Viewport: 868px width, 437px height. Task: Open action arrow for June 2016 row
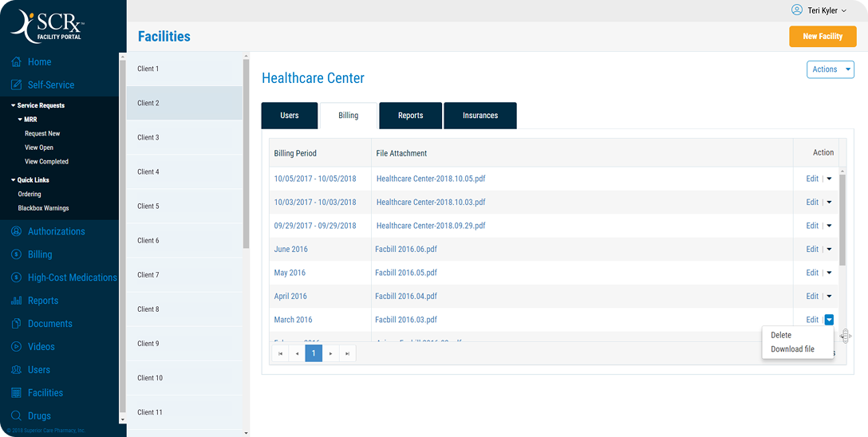pos(829,249)
